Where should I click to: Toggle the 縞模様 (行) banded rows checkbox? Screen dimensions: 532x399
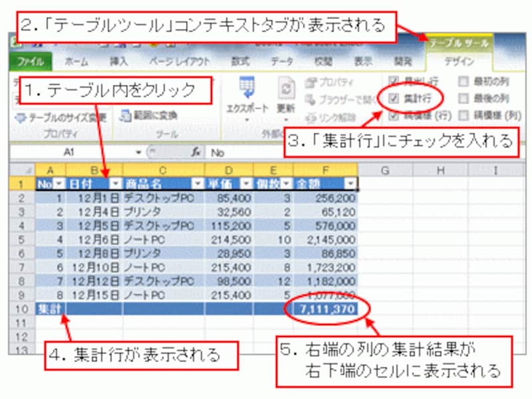(393, 116)
